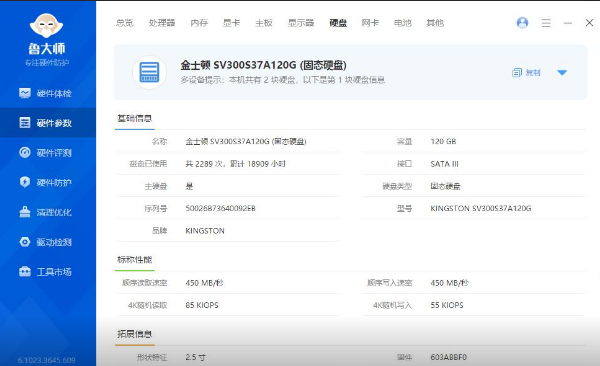Viewport: 600px width, 366px height.
Task: Switch to the 其他 tab
Action: 435,23
